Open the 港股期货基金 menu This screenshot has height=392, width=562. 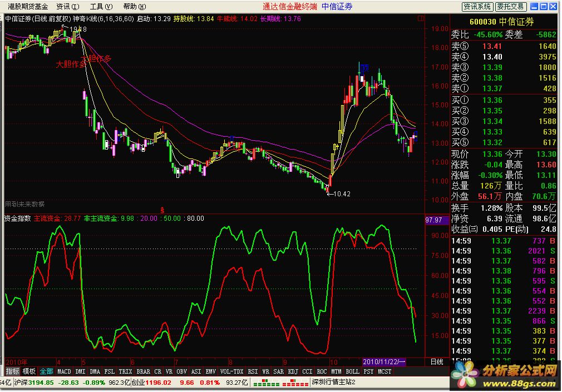[27, 7]
